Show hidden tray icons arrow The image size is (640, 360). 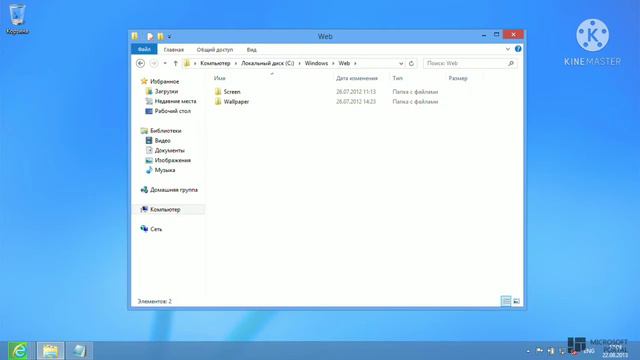point(528,351)
